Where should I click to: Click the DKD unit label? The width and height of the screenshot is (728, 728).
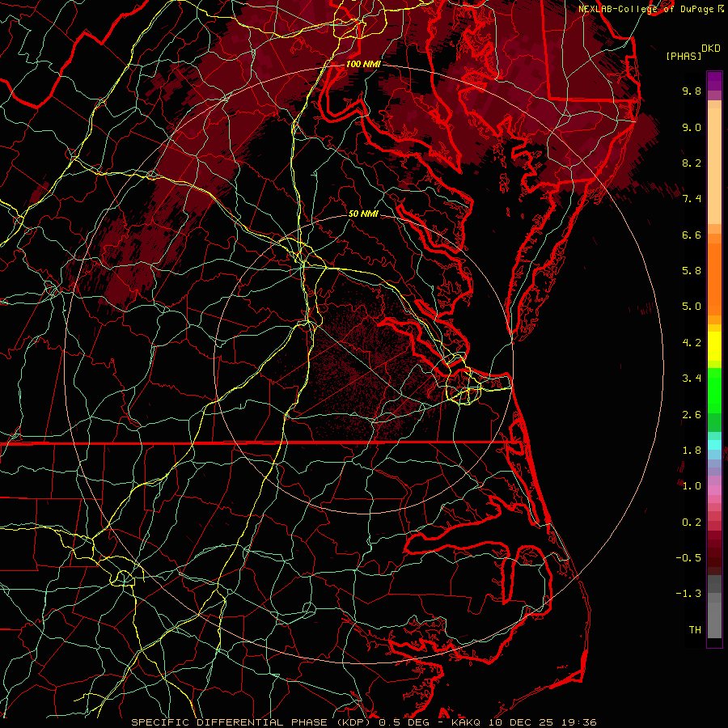pyautogui.click(x=711, y=48)
